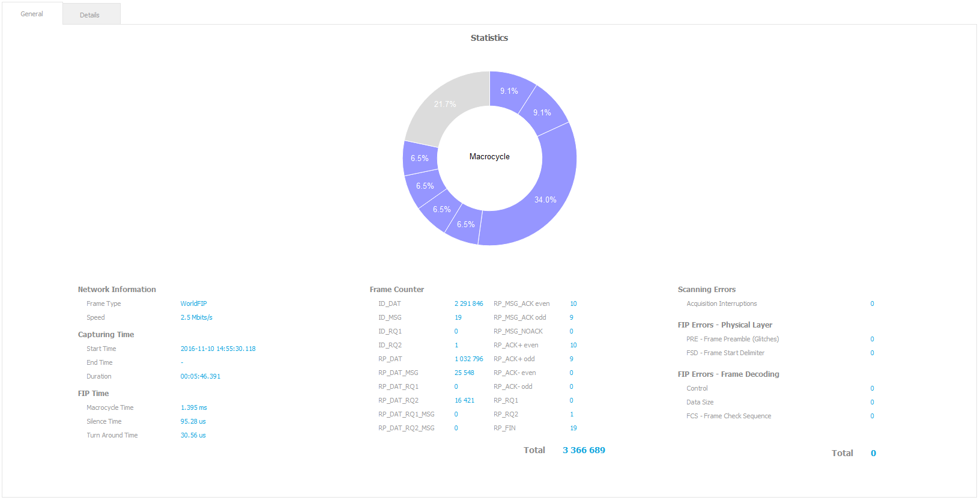
Task: Click the Turn Around Time value 30.56 us
Action: click(193, 435)
